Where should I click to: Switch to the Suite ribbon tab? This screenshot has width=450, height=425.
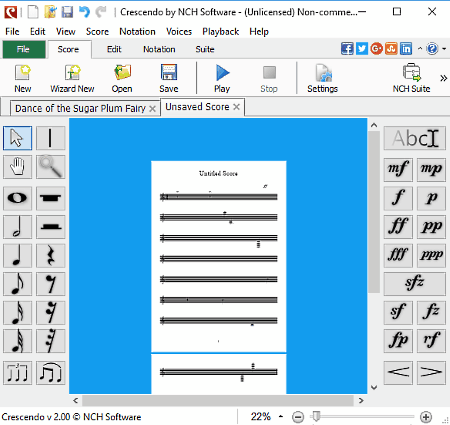(205, 49)
